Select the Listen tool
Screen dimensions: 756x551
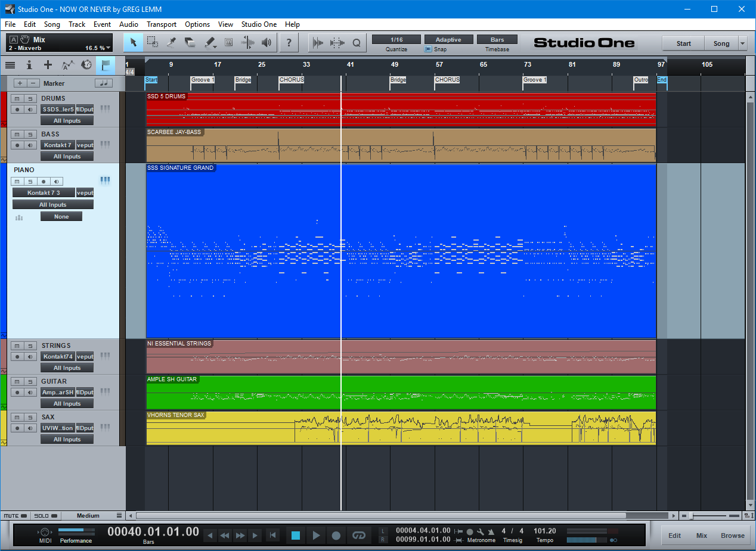point(267,42)
